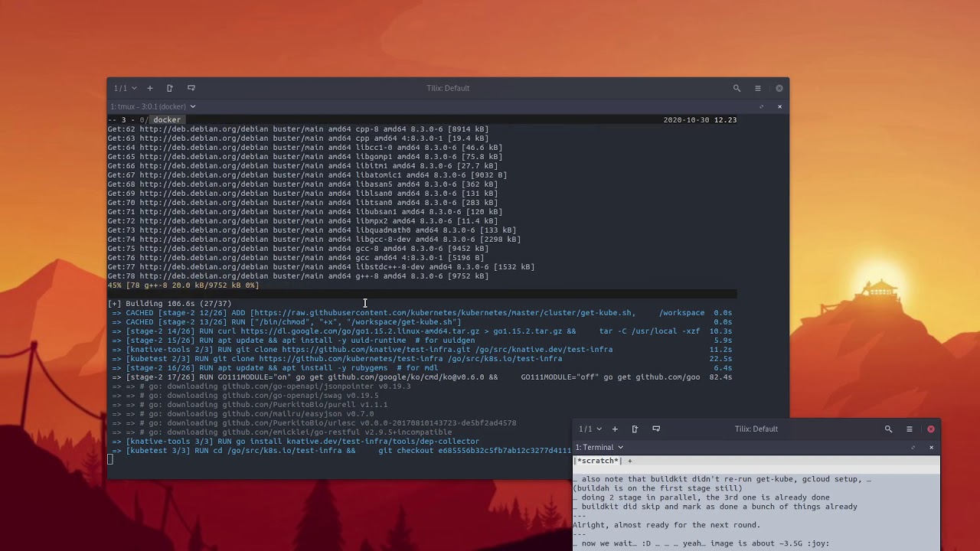The height and width of the screenshot is (551, 980).
Task: Click the '[stage-2 16/26]' rubygems line
Action: [422, 368]
